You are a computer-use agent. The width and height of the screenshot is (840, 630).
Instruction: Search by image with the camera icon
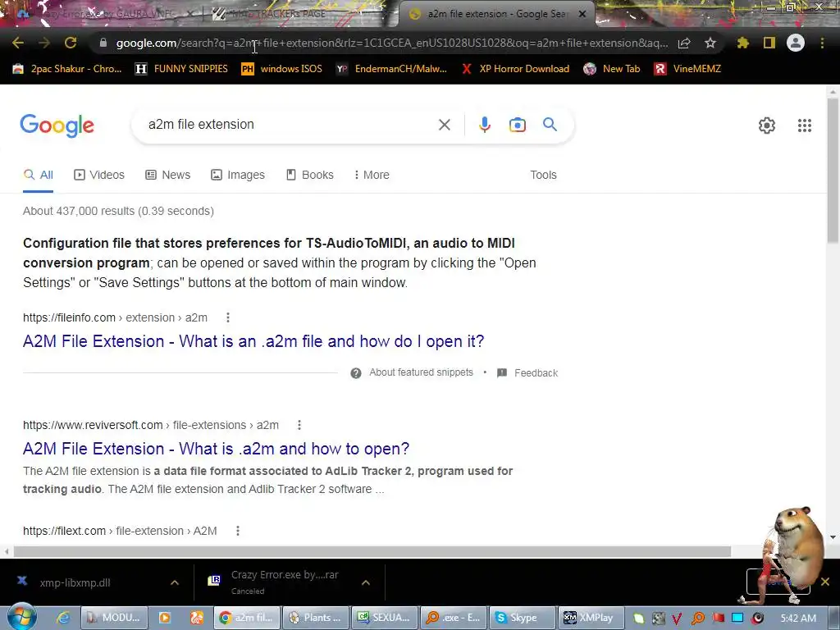pos(517,125)
